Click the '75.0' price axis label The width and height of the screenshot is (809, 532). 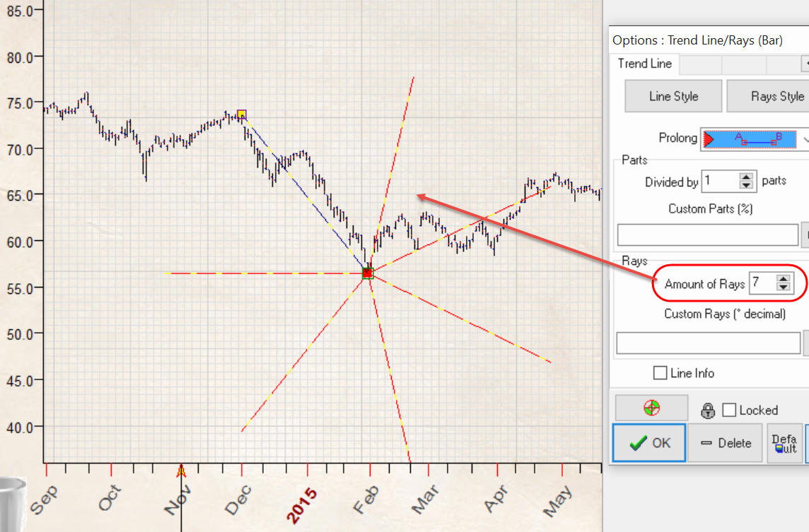coord(20,103)
